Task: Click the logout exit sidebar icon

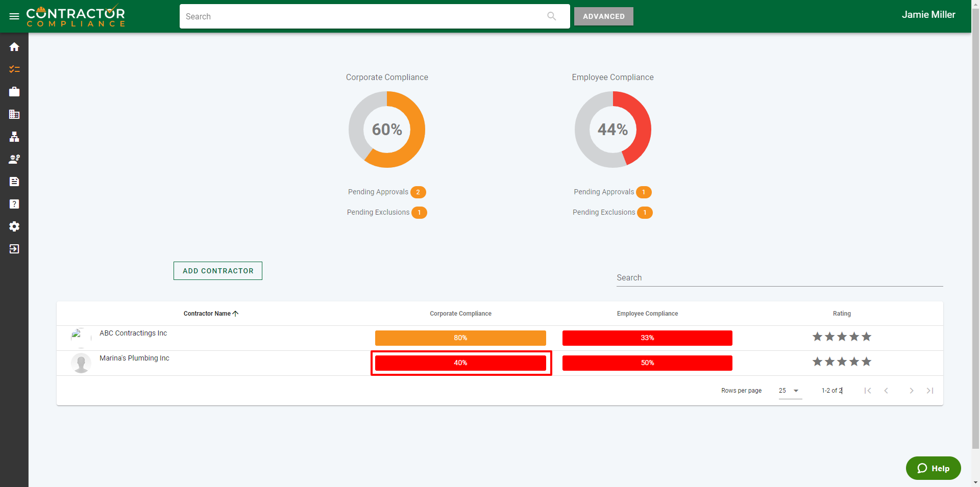Action: click(x=14, y=249)
